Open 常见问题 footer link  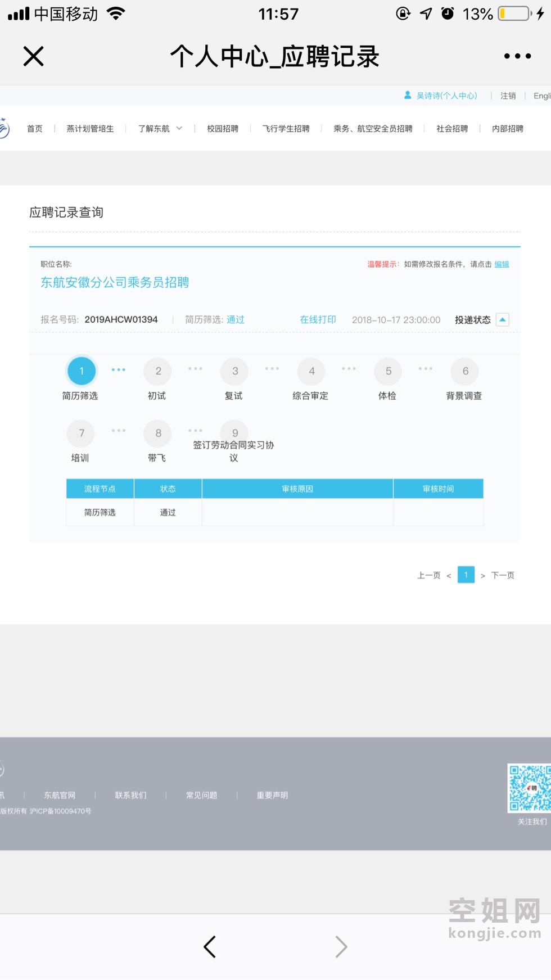[x=201, y=795]
